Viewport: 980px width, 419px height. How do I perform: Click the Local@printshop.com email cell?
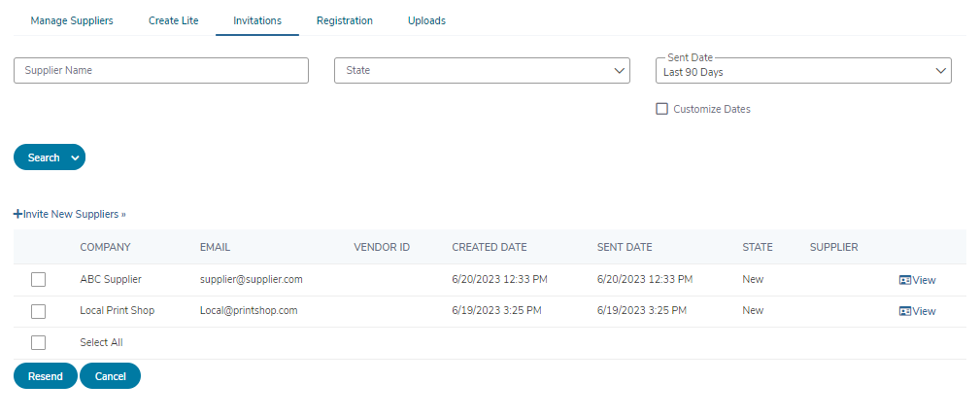tap(249, 310)
